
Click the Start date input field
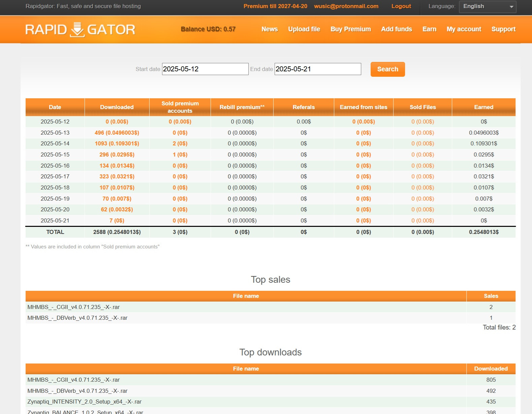tap(205, 69)
